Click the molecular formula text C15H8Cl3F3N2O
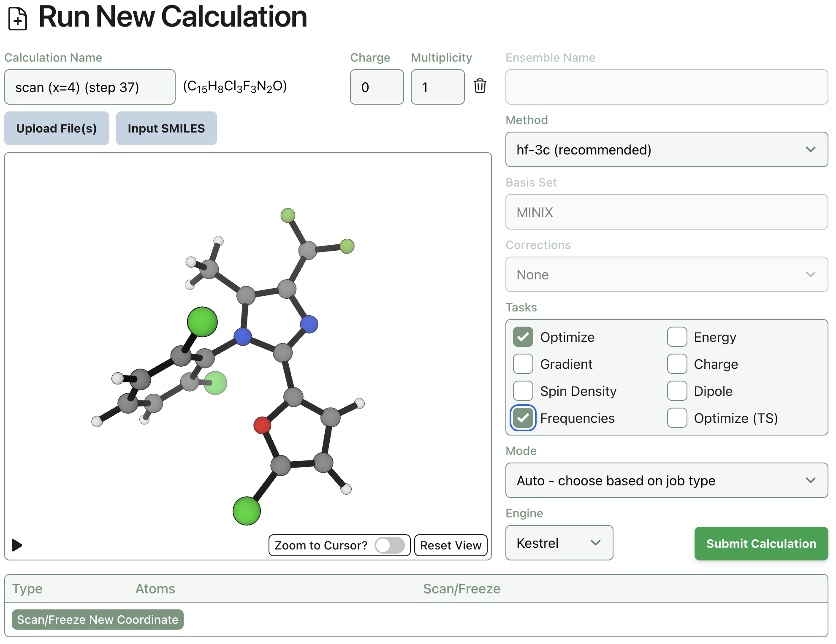 click(x=235, y=87)
